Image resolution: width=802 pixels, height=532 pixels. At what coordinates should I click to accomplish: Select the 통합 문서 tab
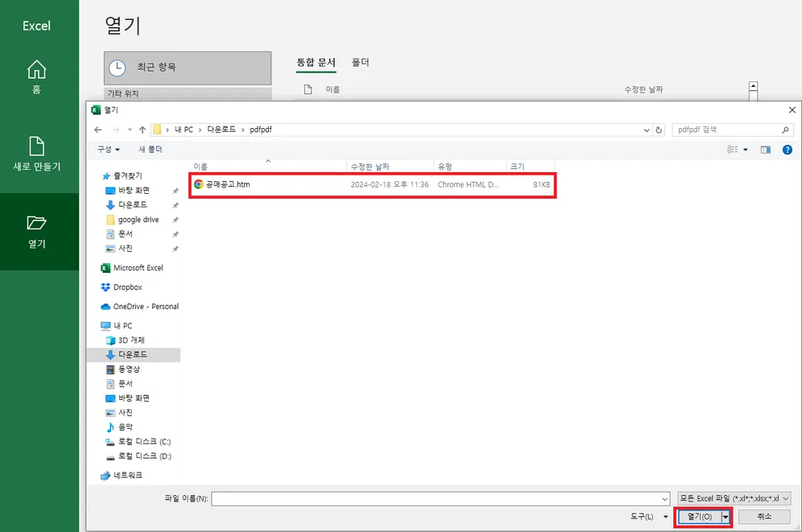pyautogui.click(x=317, y=61)
